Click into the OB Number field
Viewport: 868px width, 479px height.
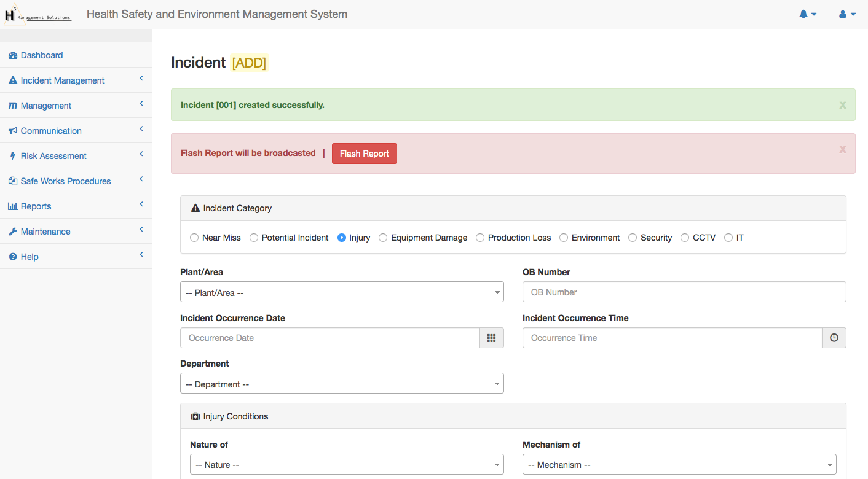click(684, 292)
